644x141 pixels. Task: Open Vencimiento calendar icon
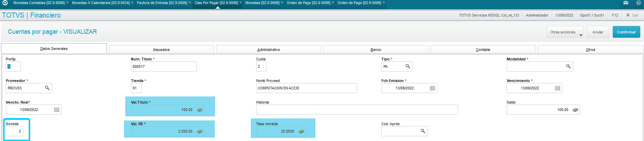coord(557,88)
